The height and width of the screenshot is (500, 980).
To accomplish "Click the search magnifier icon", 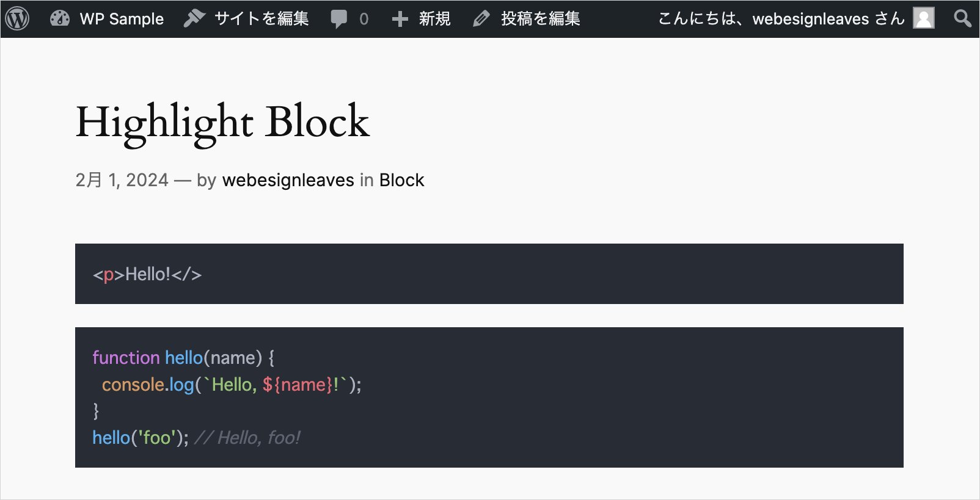I will point(962,19).
